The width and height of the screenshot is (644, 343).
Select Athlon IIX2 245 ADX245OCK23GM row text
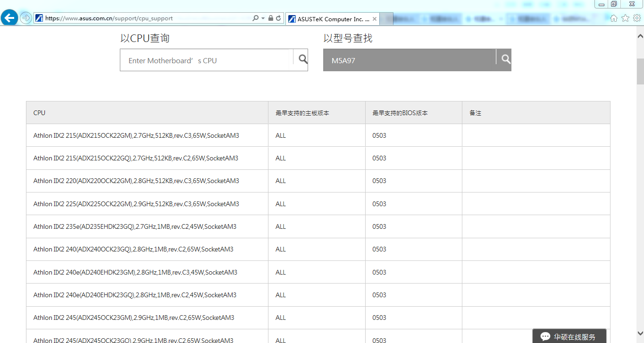[x=134, y=318]
